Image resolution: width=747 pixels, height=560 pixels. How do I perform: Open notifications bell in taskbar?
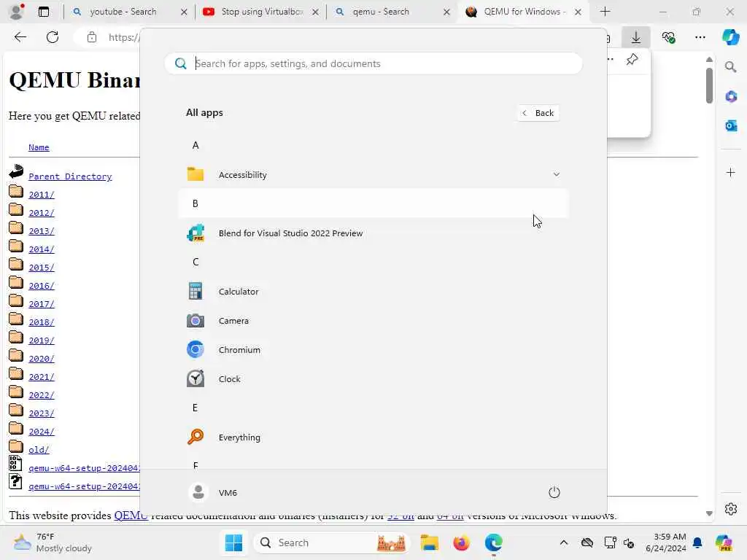point(697,542)
